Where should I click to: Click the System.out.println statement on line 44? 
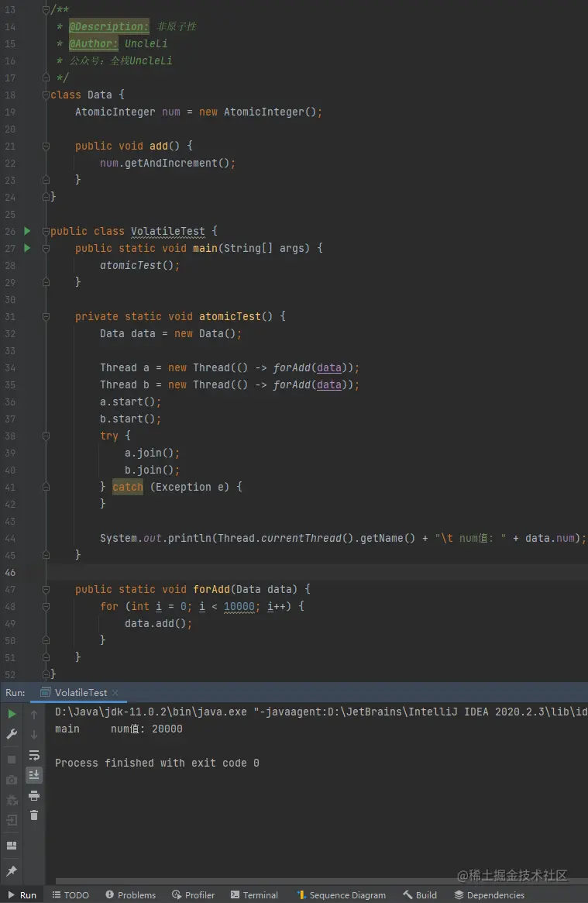(x=343, y=539)
